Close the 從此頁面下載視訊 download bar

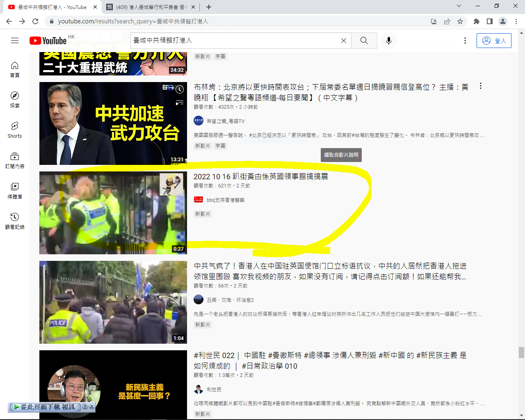coord(92,406)
